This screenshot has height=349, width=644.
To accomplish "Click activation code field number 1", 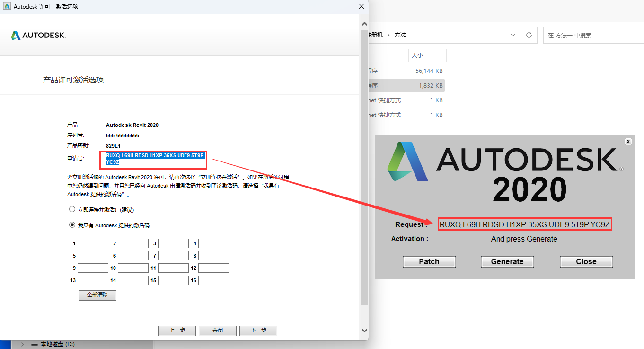I will [x=93, y=243].
